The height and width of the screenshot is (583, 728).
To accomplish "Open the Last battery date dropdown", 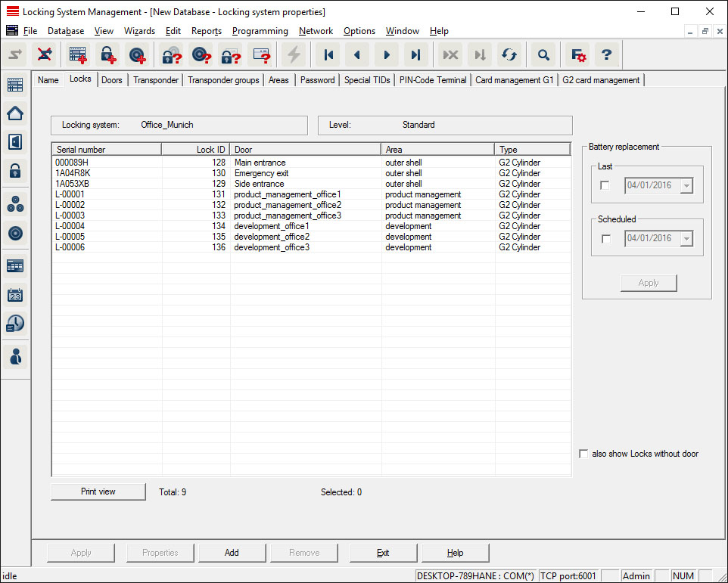I will click(x=686, y=185).
